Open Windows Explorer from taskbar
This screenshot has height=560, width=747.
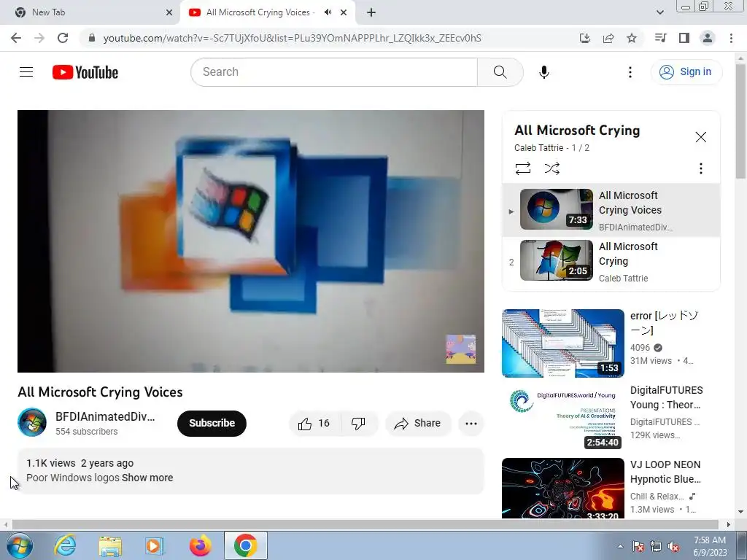(110, 545)
